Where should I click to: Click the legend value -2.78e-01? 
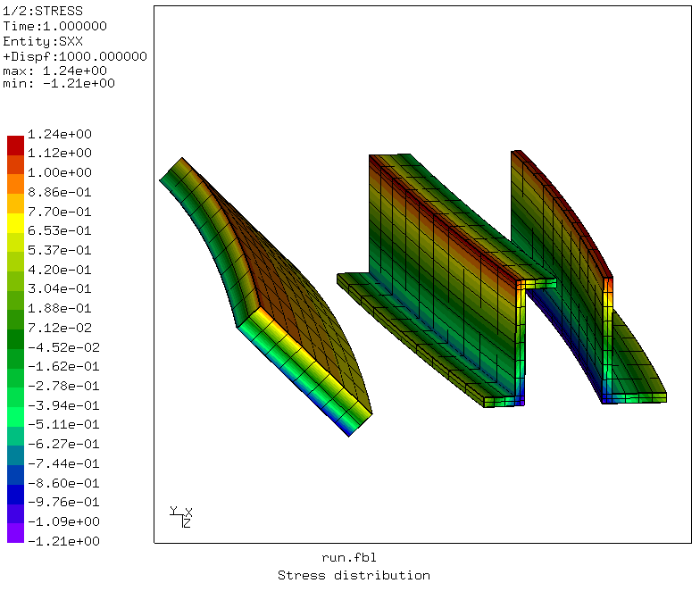pos(64,386)
